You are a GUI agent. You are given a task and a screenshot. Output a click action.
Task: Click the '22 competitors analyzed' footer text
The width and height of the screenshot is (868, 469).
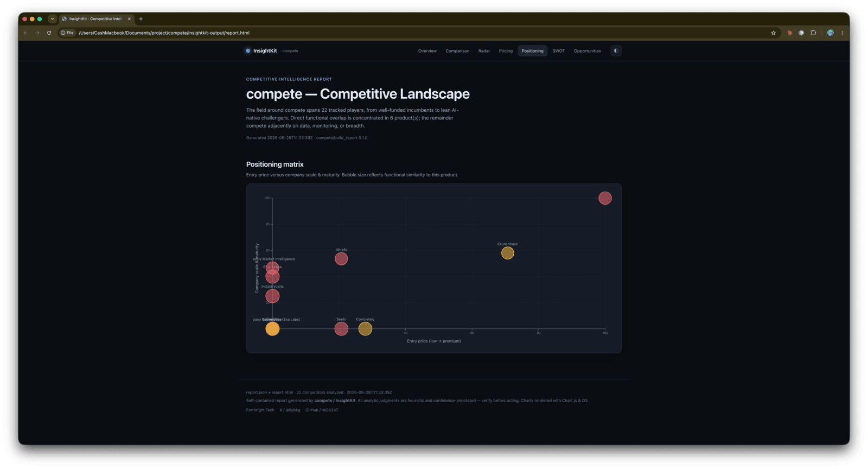pos(320,392)
